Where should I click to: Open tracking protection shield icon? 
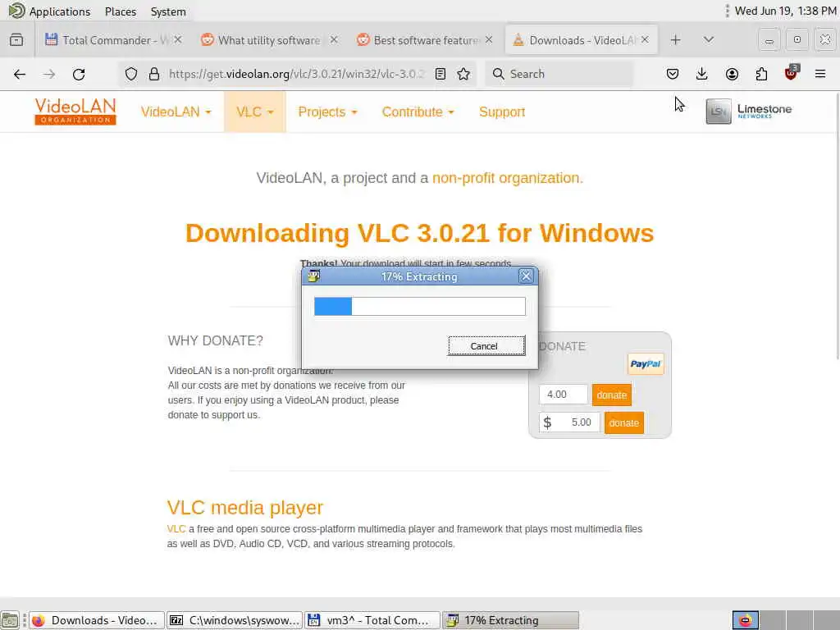(x=131, y=74)
